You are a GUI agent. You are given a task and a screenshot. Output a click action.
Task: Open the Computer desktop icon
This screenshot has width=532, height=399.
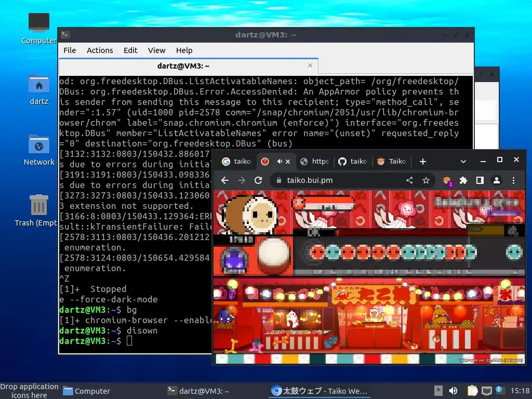coord(38,29)
